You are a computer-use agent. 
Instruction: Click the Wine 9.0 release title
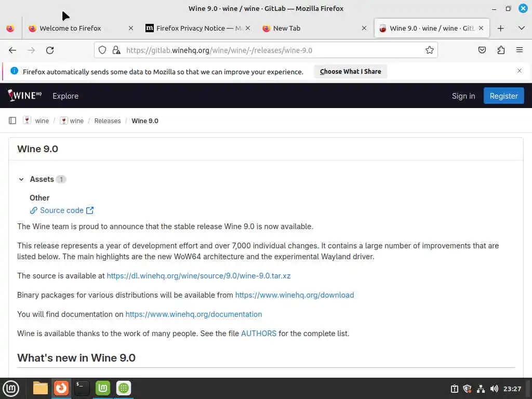(37, 149)
